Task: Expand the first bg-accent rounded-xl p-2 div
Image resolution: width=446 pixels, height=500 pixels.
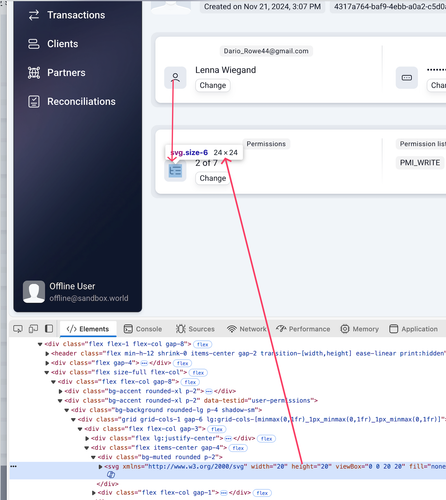Action: [60, 391]
